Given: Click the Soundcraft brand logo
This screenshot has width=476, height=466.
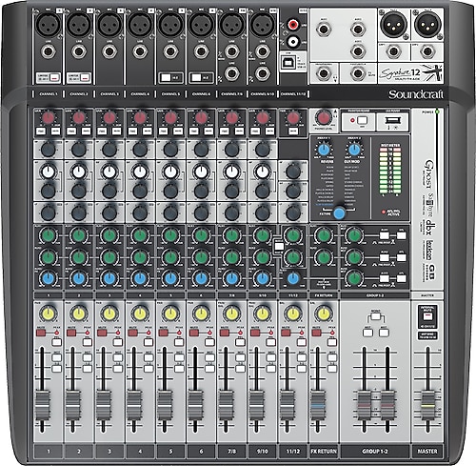Looking at the screenshot, I should 416,94.
